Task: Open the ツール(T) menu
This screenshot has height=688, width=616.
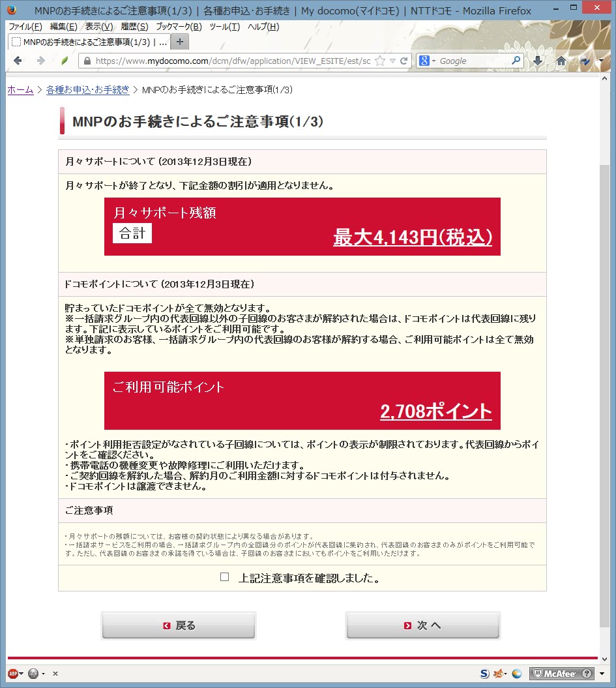Action: pyautogui.click(x=225, y=27)
